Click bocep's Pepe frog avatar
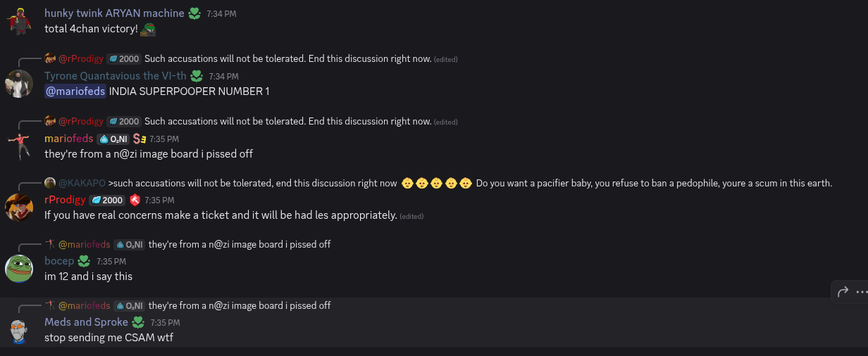 pyautogui.click(x=19, y=269)
